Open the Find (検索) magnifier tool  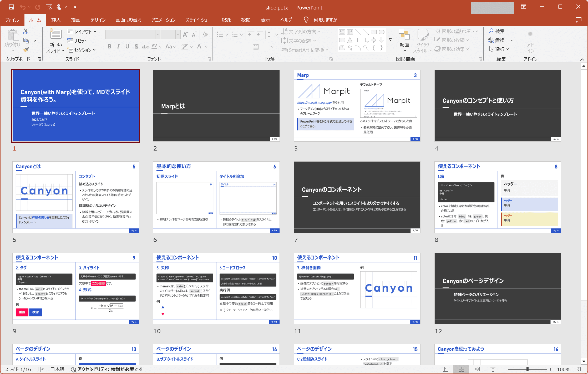click(x=496, y=31)
